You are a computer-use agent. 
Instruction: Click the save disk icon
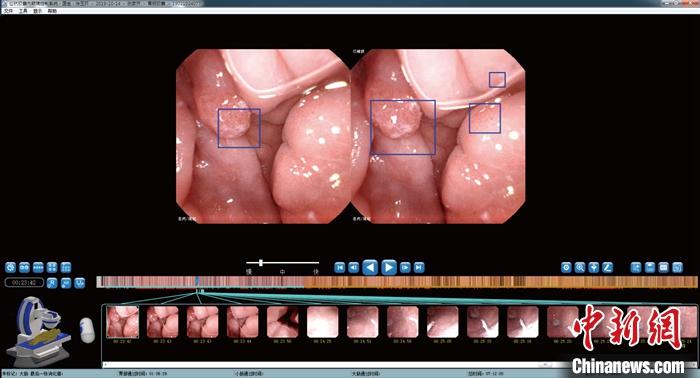pyautogui.click(x=650, y=267)
